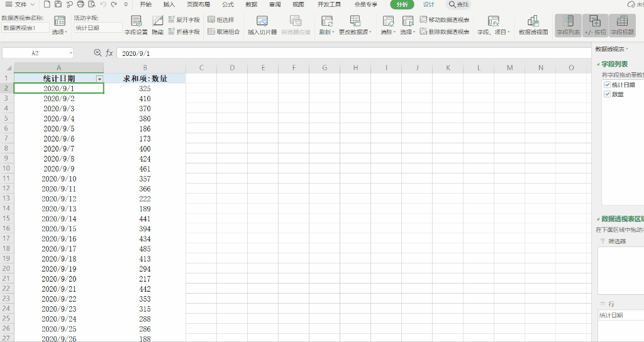Click the 数据透视表名称 input field
The height and width of the screenshot is (342, 644).
(x=25, y=28)
